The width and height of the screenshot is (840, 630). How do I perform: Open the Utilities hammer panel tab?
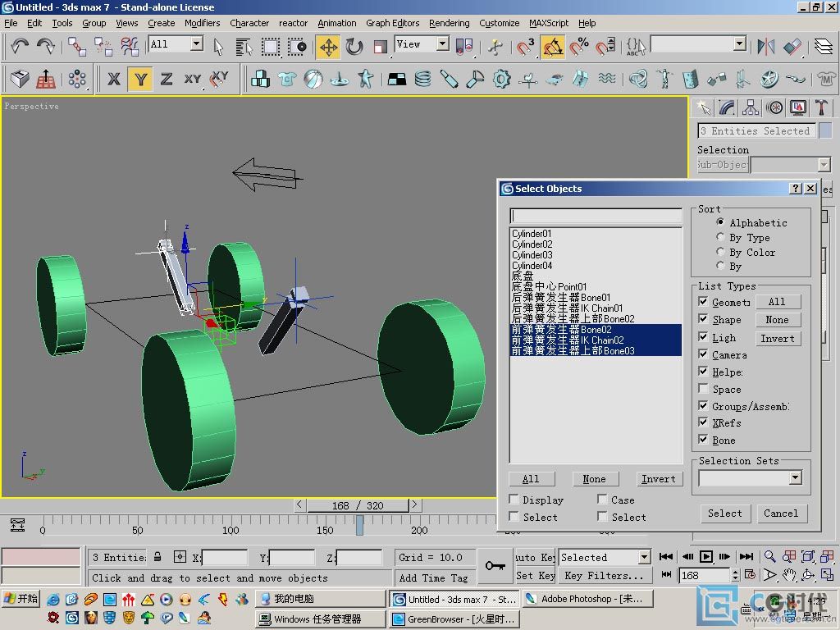[821, 107]
